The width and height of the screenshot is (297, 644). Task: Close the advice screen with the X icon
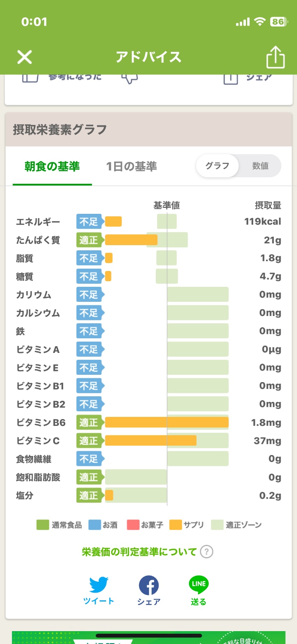pyautogui.click(x=24, y=57)
